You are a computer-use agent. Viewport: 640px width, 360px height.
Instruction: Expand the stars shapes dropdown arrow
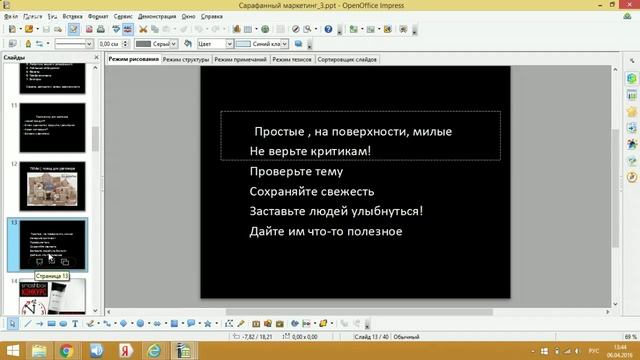(216, 324)
